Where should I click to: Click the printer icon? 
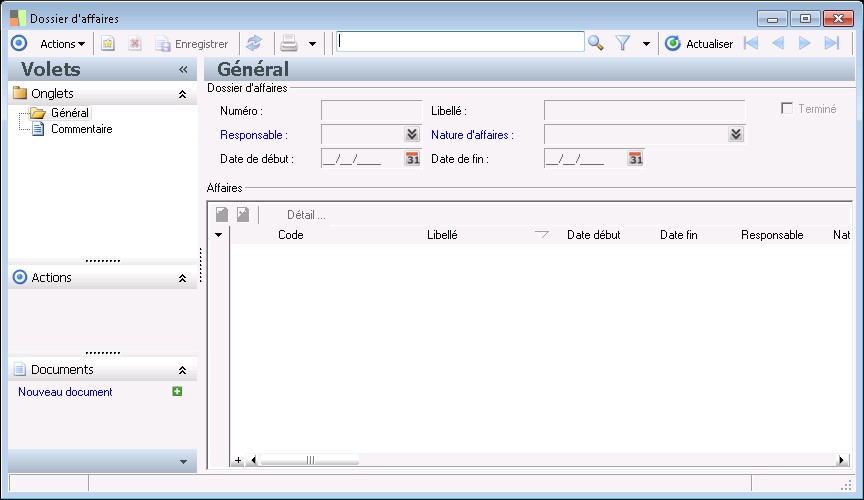pos(289,43)
